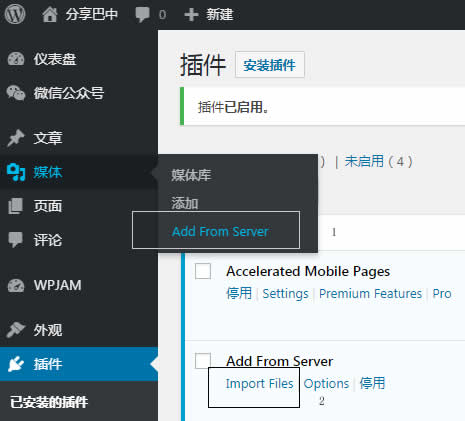
Task: Click the 插件 page heading
Action: click(x=203, y=65)
